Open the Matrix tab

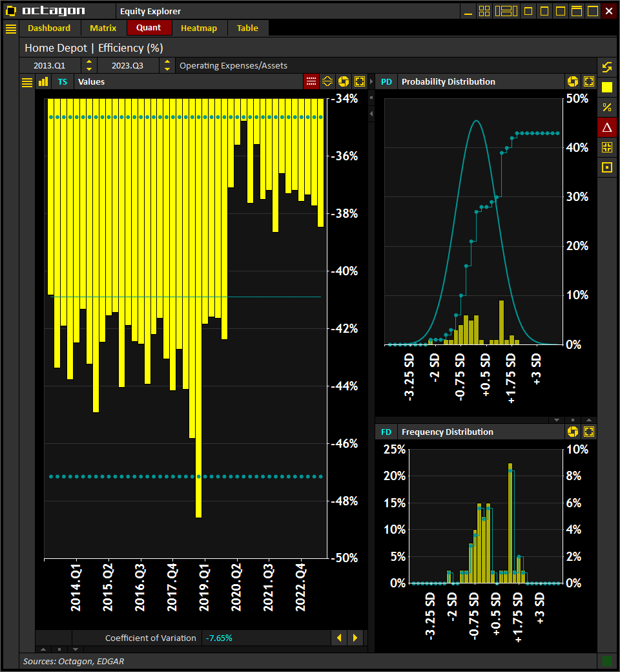(103, 28)
